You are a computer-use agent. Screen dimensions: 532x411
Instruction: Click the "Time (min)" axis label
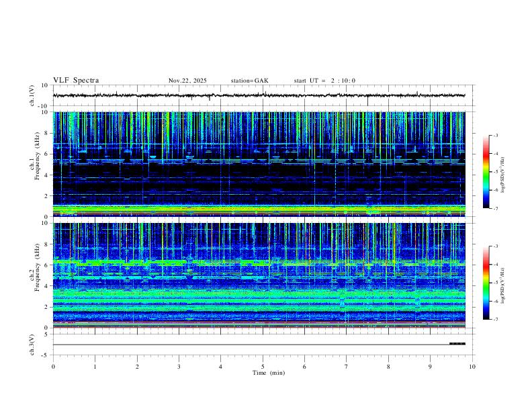click(269, 373)
